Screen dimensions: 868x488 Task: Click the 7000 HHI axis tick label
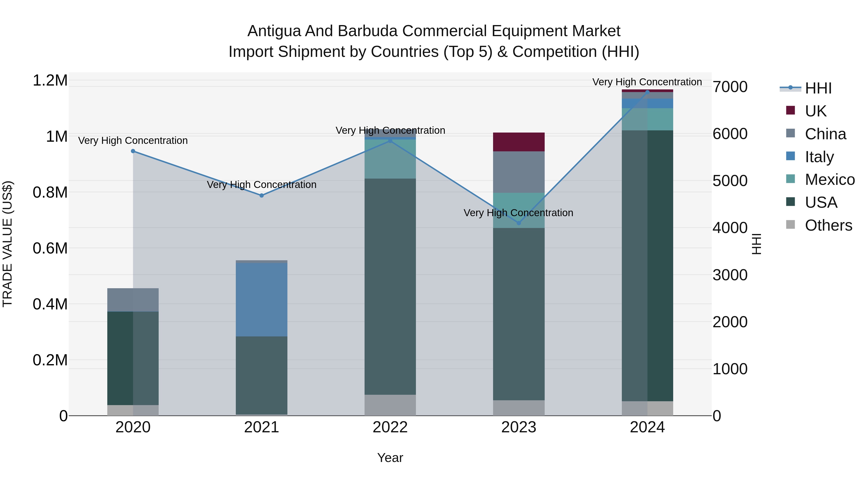click(x=730, y=87)
